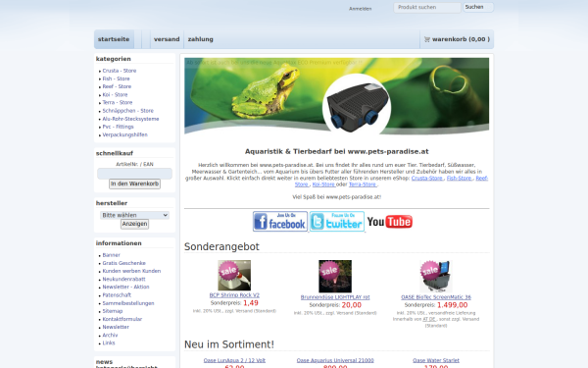The image size is (588, 368).
Task: Open the Sammelbestellungen link
Action: click(128, 303)
